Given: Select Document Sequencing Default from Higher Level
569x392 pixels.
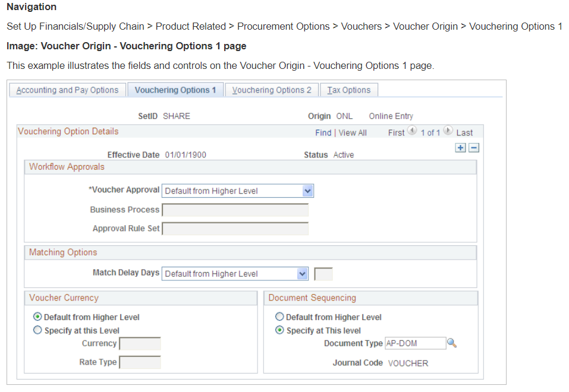Looking at the screenshot, I should point(279,317).
